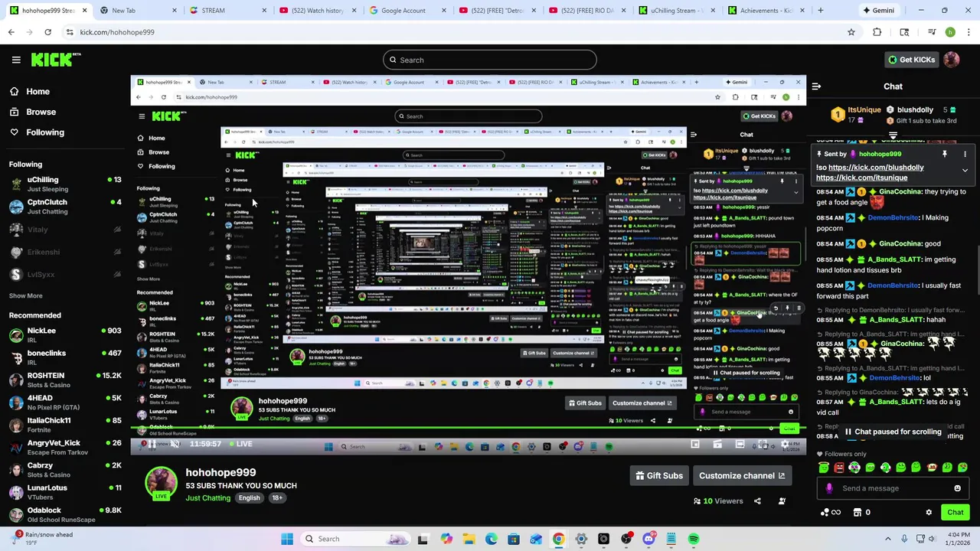Jump to LIVE in player
The height and width of the screenshot is (551, 980).
pyautogui.click(x=240, y=444)
